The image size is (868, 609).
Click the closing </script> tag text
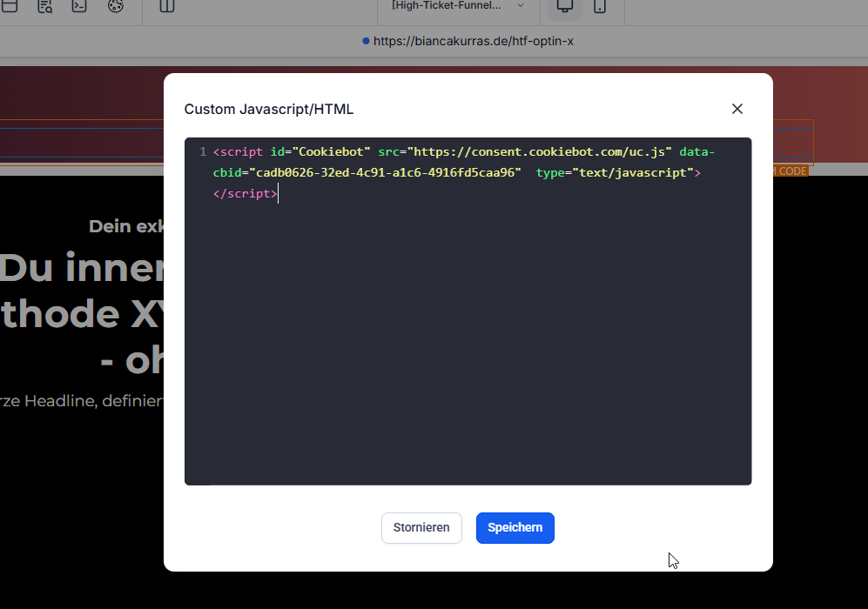click(x=246, y=194)
